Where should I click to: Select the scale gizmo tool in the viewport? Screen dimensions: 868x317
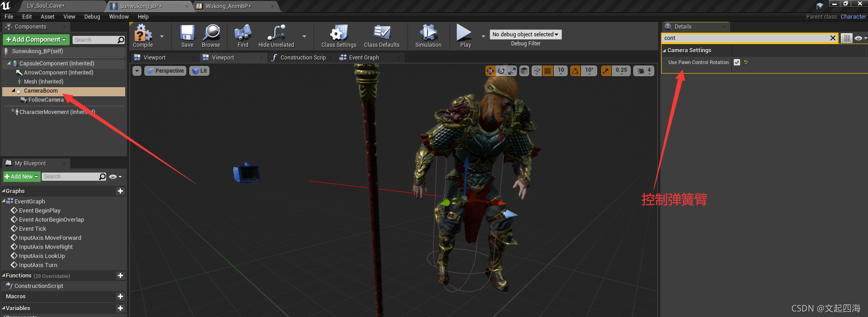512,70
